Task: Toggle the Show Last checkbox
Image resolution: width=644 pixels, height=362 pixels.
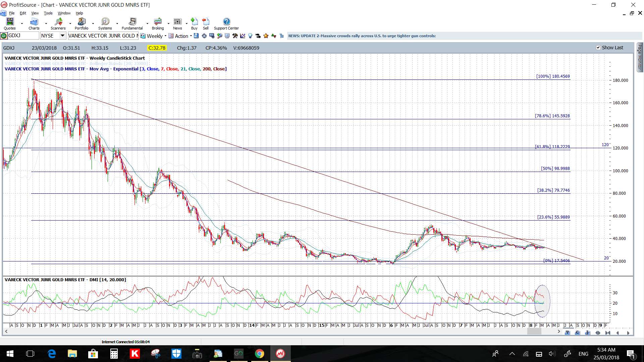Action: [598, 48]
